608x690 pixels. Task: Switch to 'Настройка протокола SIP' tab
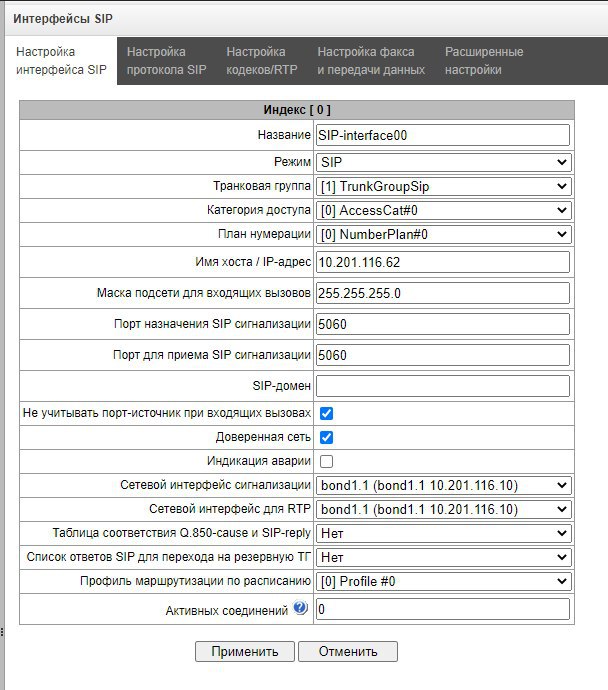[x=166, y=61]
